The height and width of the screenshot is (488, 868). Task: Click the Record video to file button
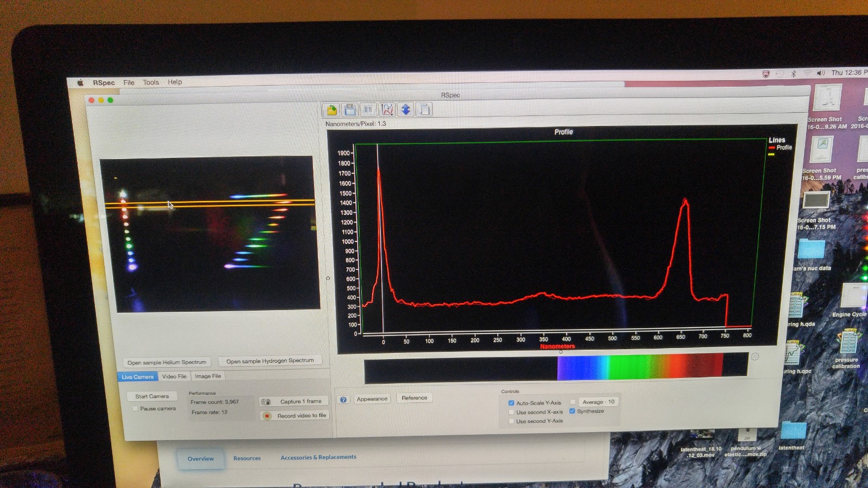[x=294, y=415]
